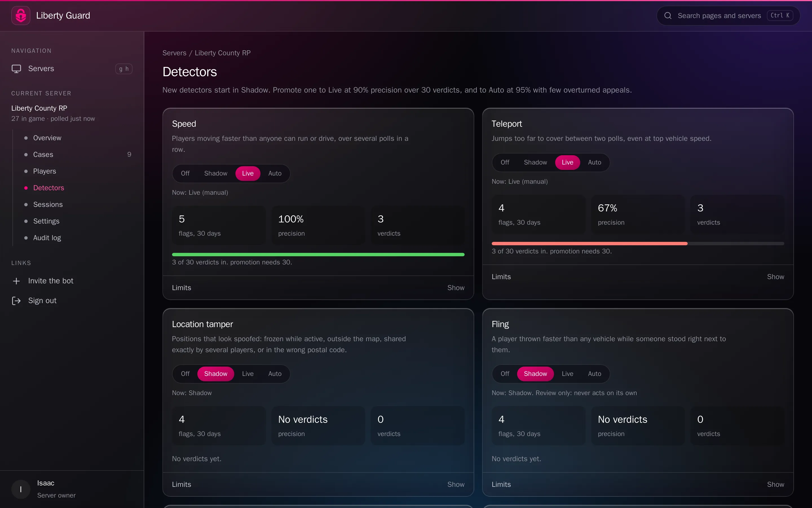
Task: Set Fling detector to Auto
Action: [595, 374]
